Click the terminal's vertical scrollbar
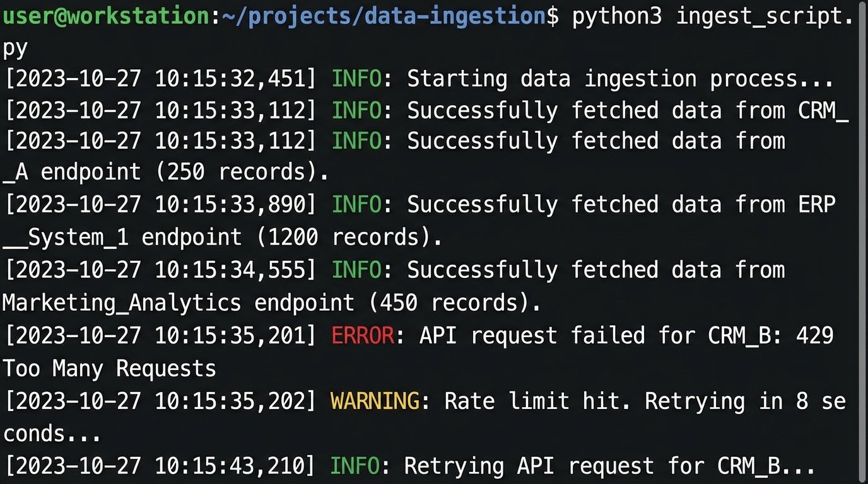Screen dimensions: 868x484 tap(862, 242)
